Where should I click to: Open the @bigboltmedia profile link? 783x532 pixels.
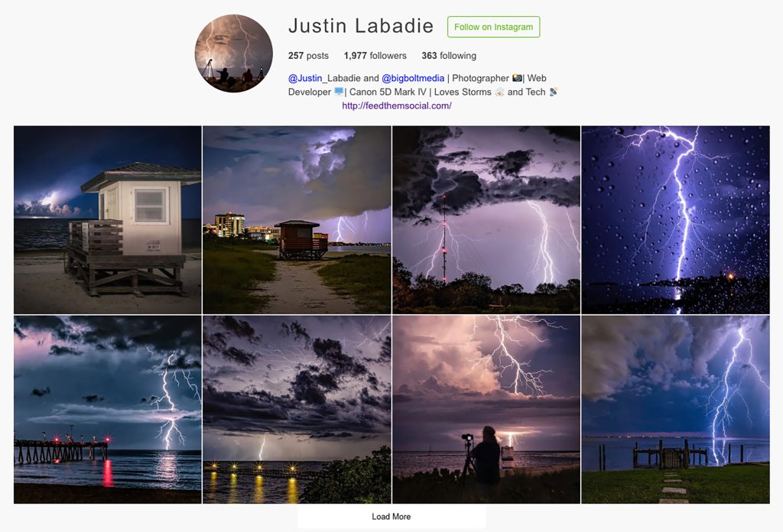(x=413, y=79)
